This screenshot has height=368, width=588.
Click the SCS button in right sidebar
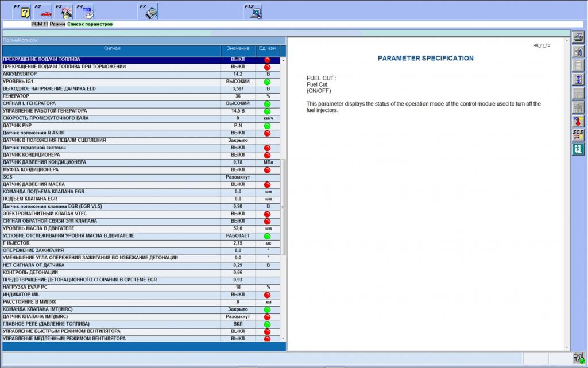point(578,135)
